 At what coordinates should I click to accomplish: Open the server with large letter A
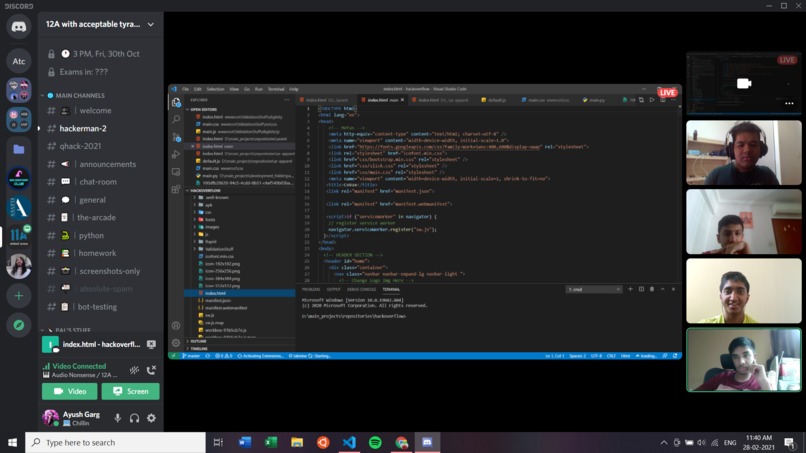coord(19,208)
